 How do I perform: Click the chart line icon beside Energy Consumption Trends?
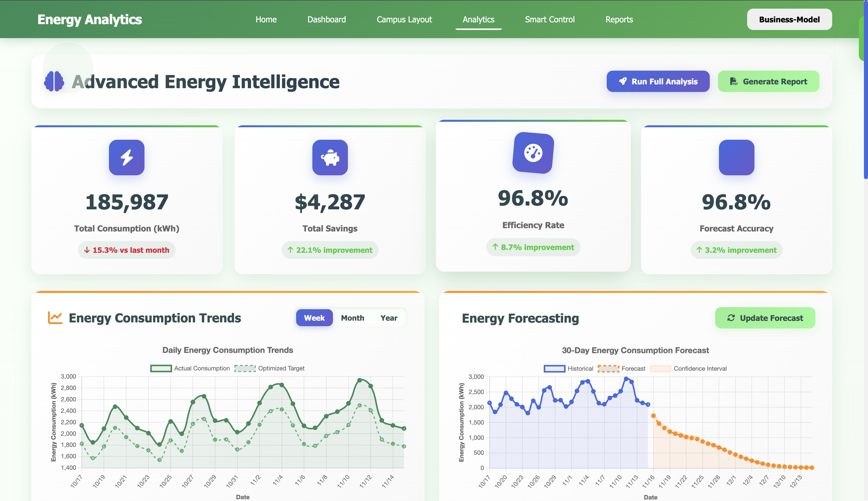[55, 318]
